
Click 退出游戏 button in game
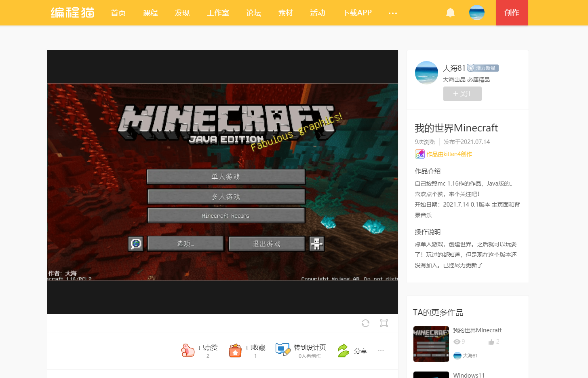[267, 244]
